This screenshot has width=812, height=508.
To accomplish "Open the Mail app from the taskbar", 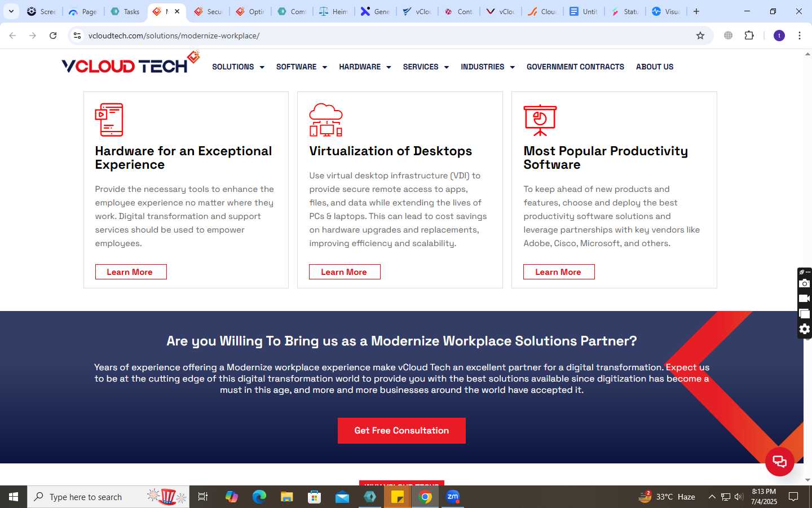I will pyautogui.click(x=342, y=497).
